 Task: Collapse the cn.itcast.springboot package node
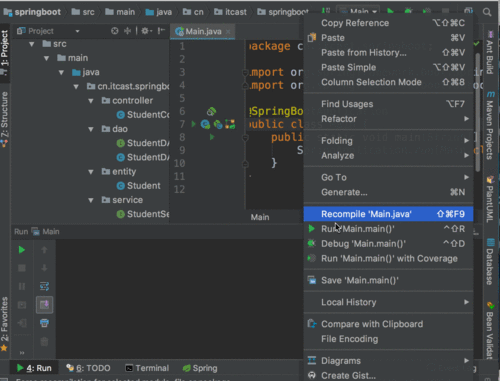[x=76, y=87]
